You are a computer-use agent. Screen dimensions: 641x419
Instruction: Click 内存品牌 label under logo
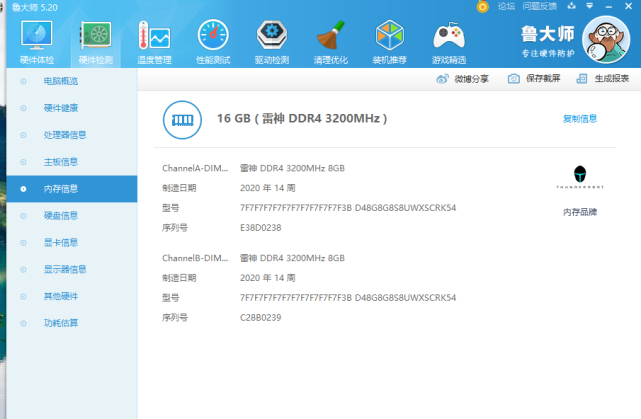tap(580, 212)
